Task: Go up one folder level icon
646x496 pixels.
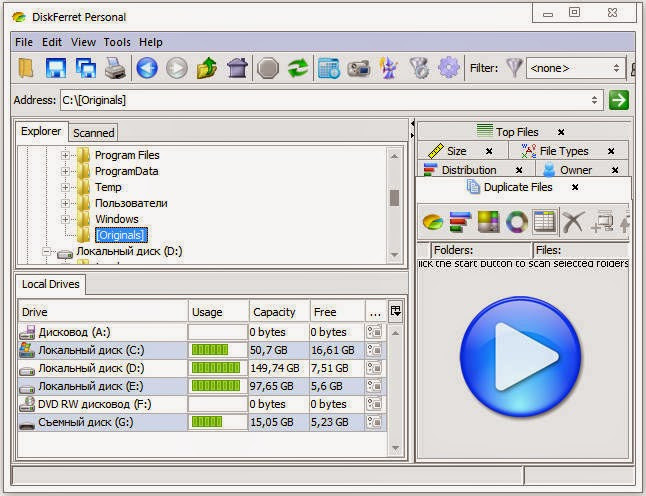Action: (207, 68)
